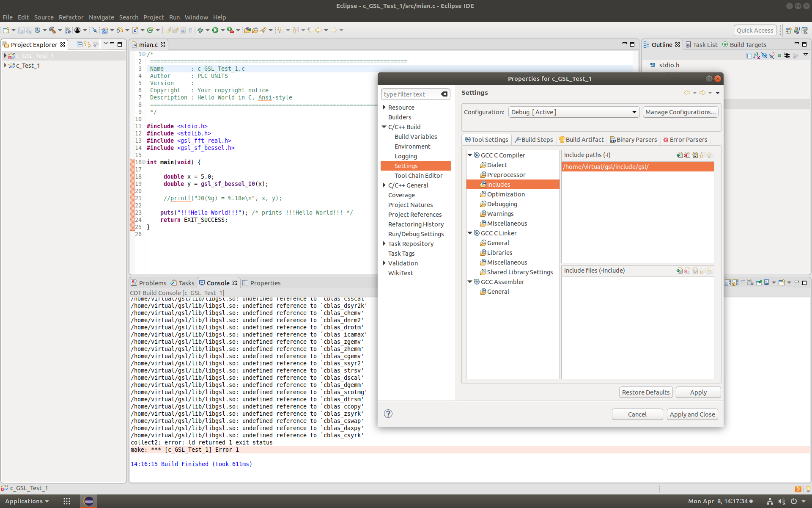This screenshot has height=508, width=812.
Task: Click the Debug bug icon in toolbar
Action: point(200,30)
